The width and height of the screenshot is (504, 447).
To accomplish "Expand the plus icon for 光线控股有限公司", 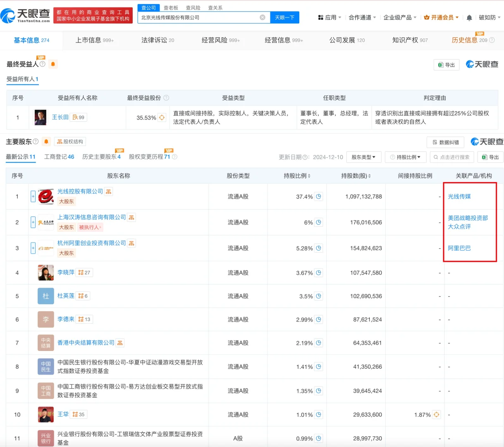I will pos(33,197).
